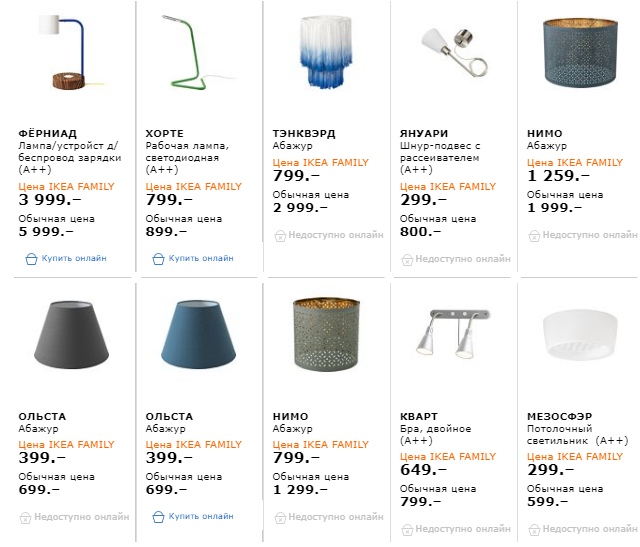Click the basket icon under ХОРТЕ lamp
Viewport: 640px width, 547px height.
(x=158, y=258)
